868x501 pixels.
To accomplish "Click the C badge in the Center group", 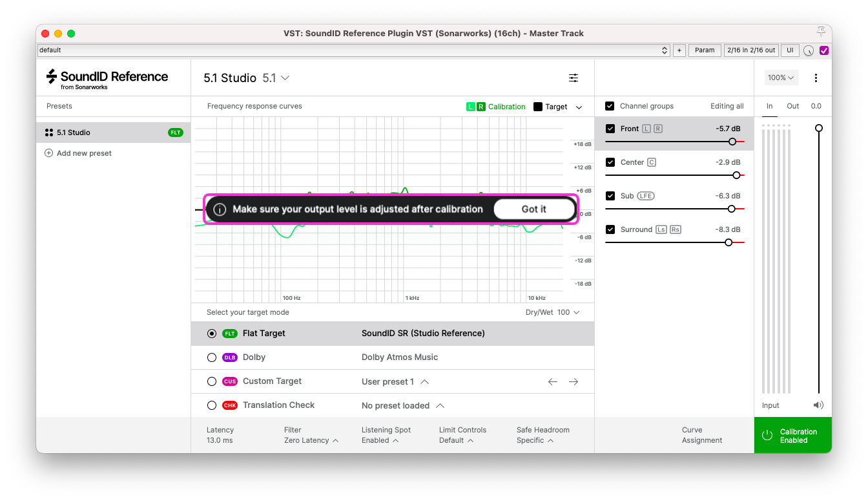I will 652,162.
